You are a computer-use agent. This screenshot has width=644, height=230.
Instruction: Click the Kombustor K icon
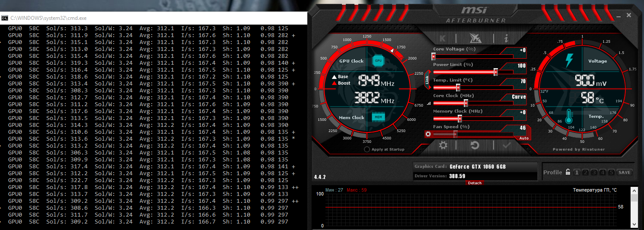click(x=443, y=38)
